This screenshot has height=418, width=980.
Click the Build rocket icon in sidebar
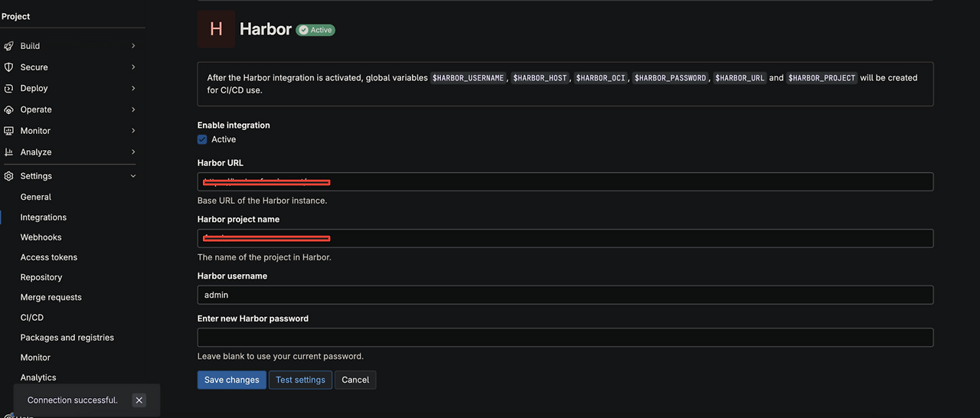point(9,46)
